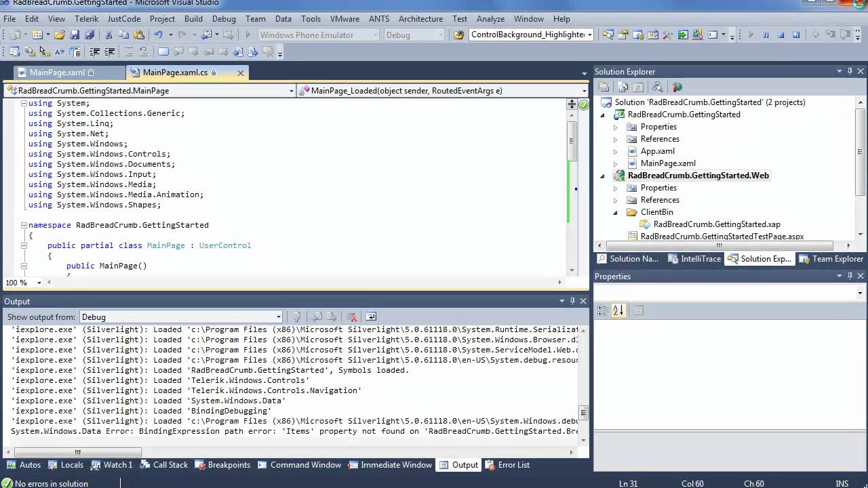Open the Architecture menu
The width and height of the screenshot is (868, 488).
click(420, 18)
